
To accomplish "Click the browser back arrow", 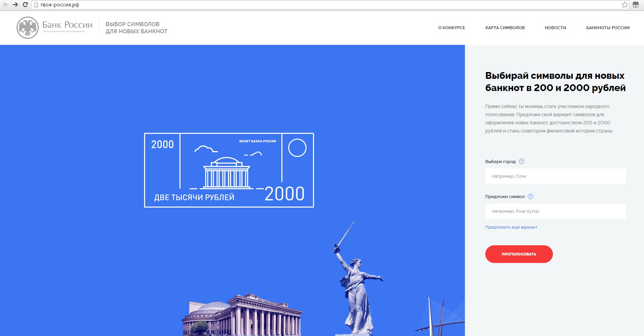I will [x=5, y=5].
